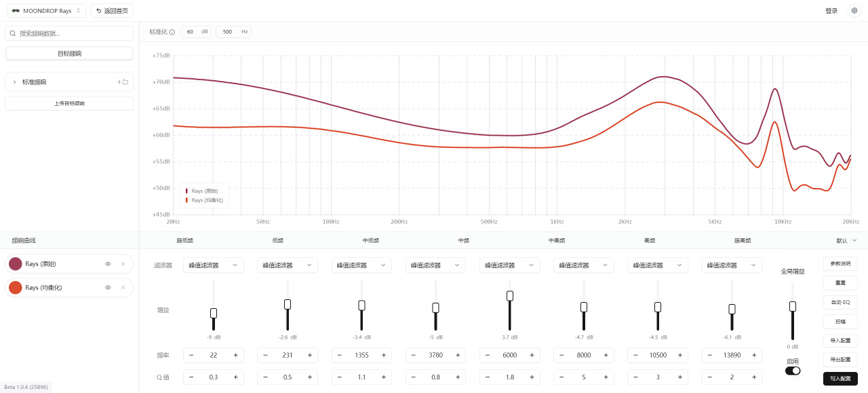Decrease Q value 1.8 with minus
Viewport: 868px width, 393px height.
488,377
